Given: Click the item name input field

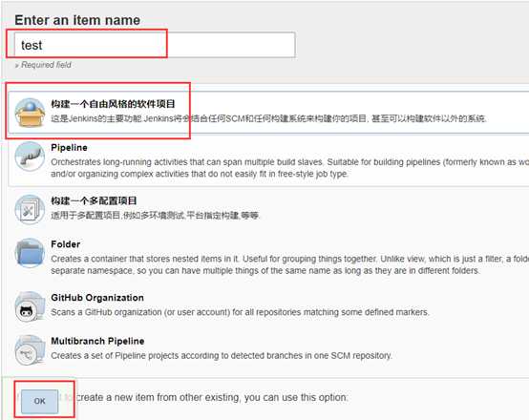Looking at the screenshot, I should tap(155, 45).
